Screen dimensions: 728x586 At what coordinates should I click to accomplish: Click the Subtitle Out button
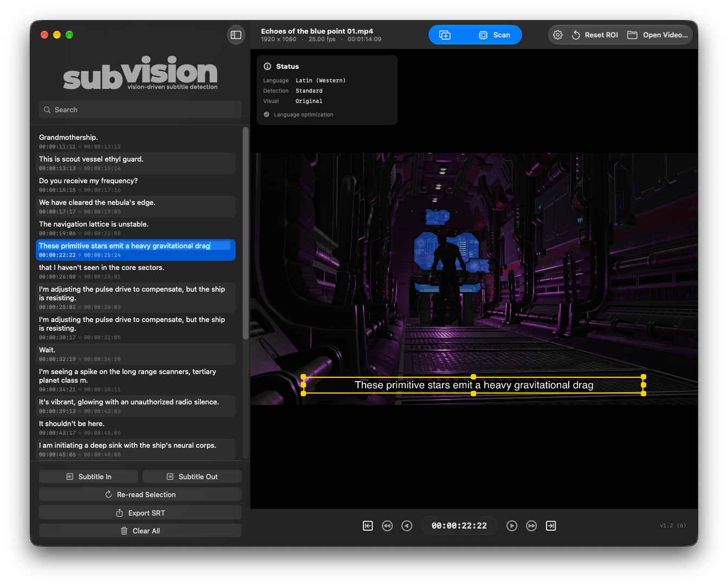click(192, 476)
